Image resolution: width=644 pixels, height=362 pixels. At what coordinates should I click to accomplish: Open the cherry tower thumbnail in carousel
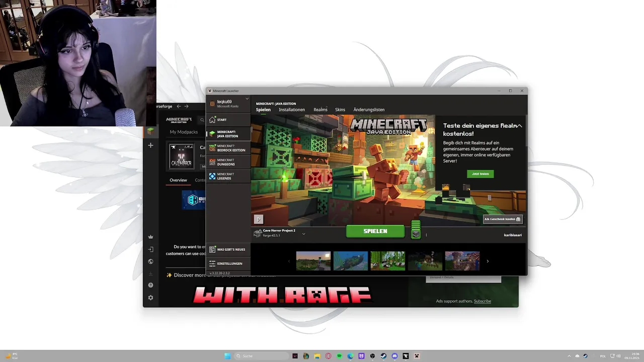462,261
